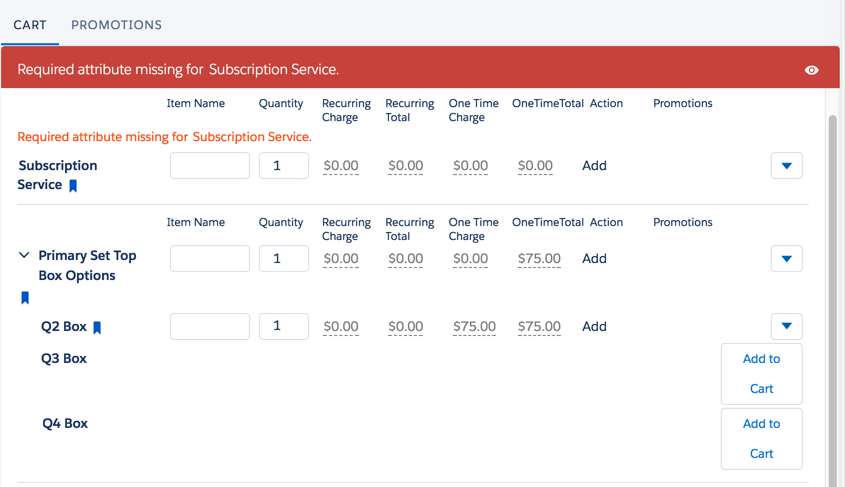Click the OneTimeTotal $0.00 for Subscription Service
Viewport: 845px width, 487px height.
[x=535, y=165]
